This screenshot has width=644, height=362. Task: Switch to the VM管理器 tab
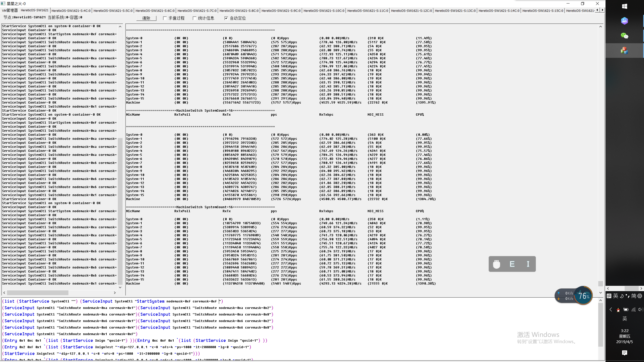click(10, 11)
